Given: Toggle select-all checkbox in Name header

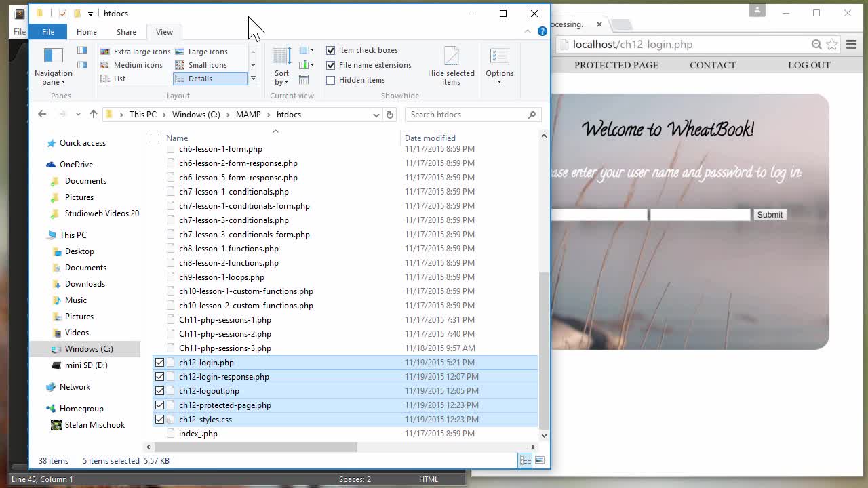Looking at the screenshot, I should point(155,138).
